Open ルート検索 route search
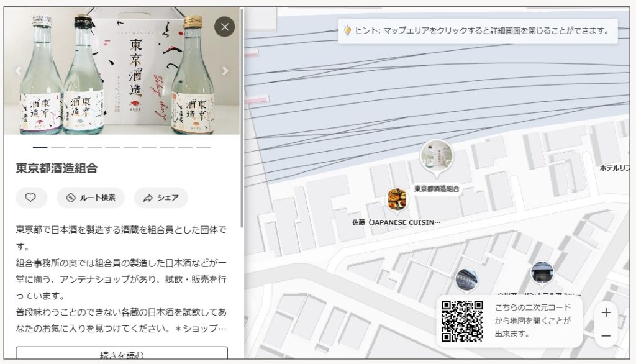This screenshot has height=364, width=636. pyautogui.click(x=91, y=198)
